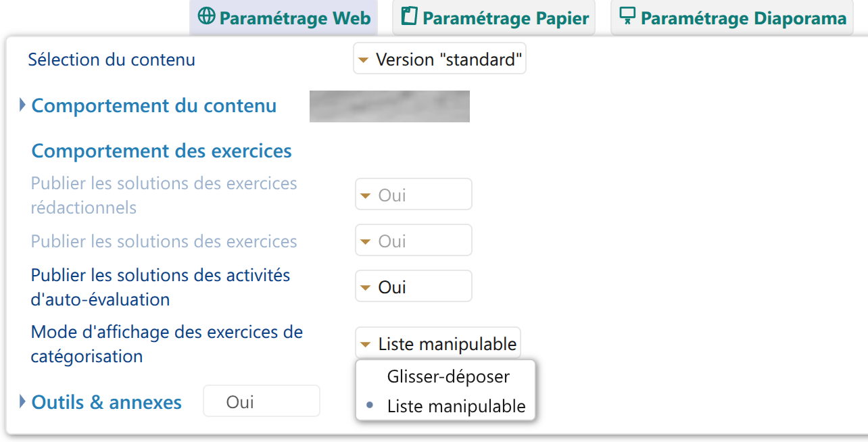Open the auto-évaluation solutions Oui dropdown
Viewport: 868px width, 442px height.
click(413, 287)
